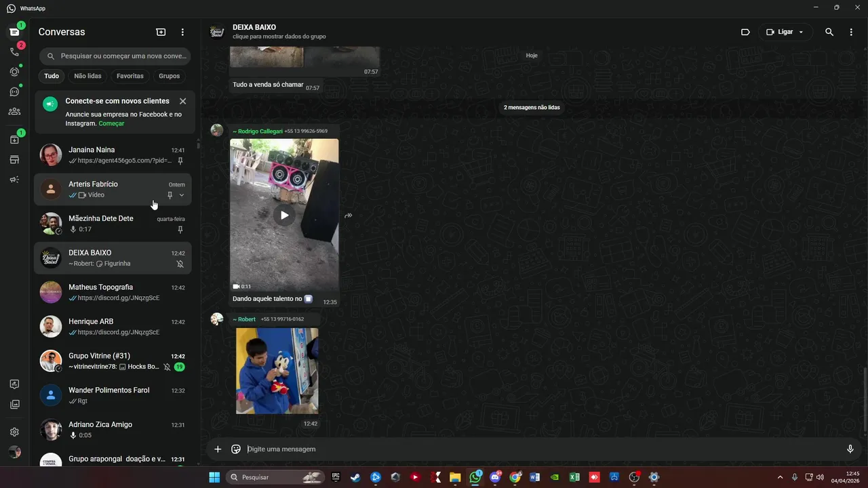This screenshot has width=868, height=488.
Task: Open the Status updates icon in sidebar
Action: [x=14, y=72]
